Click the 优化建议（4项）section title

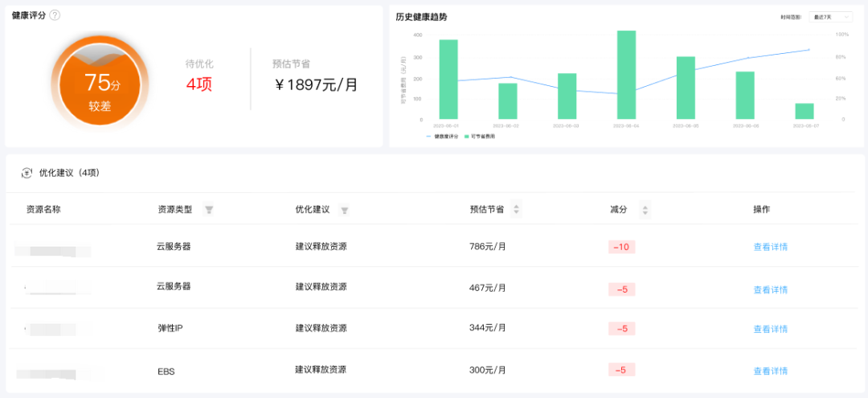pos(69,173)
